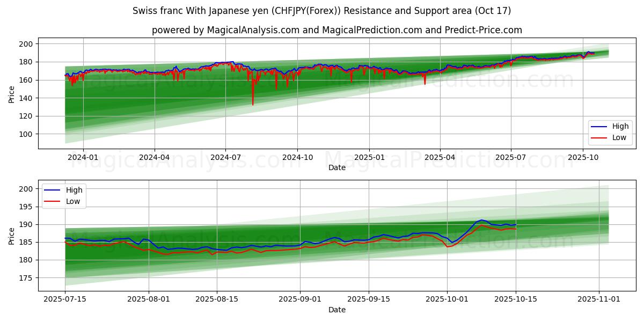Click the 'Date' x-axis label under the top chart

point(336,167)
